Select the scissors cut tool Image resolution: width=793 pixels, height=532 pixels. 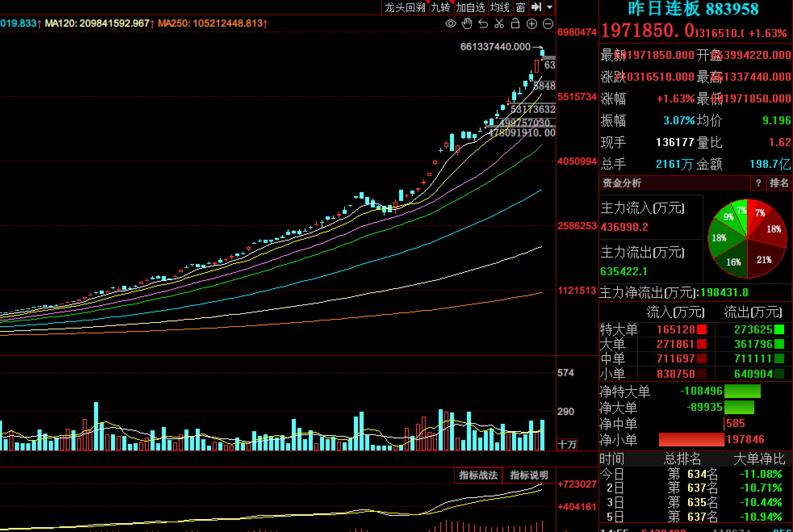pos(499,24)
